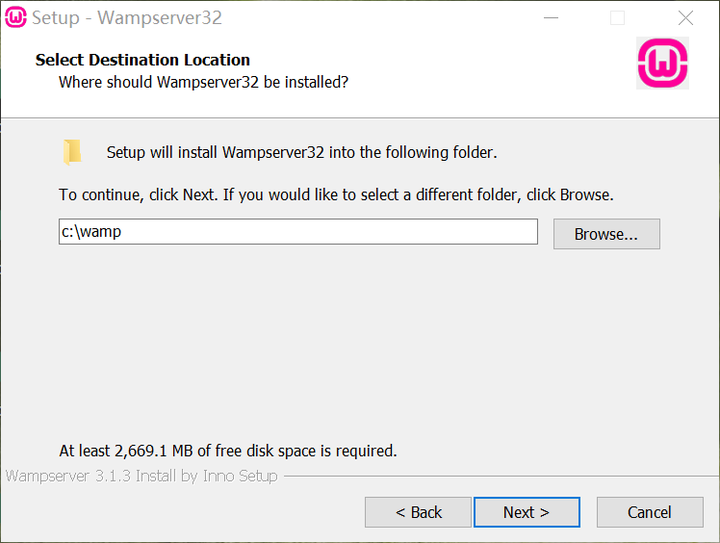This screenshot has width=720, height=543.
Task: Cancel the Wampserver installation
Action: (x=649, y=512)
